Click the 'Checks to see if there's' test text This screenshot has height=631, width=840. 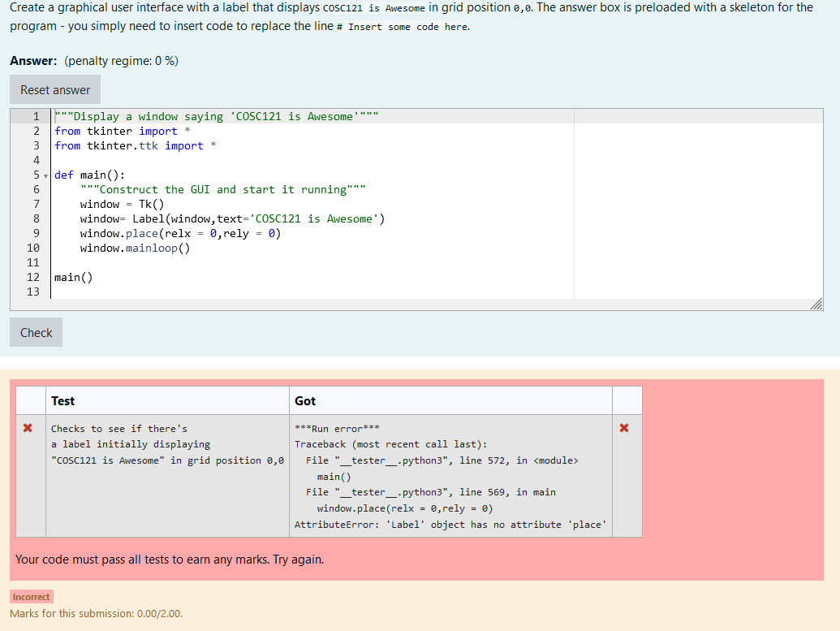point(119,428)
